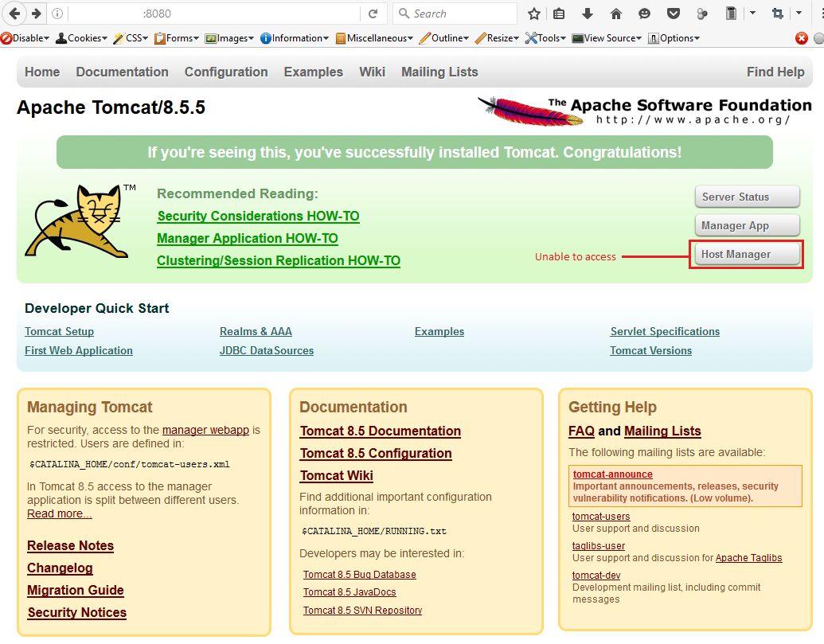Open the Tomcat Versions link
Screen dimensions: 824x644
click(x=650, y=350)
